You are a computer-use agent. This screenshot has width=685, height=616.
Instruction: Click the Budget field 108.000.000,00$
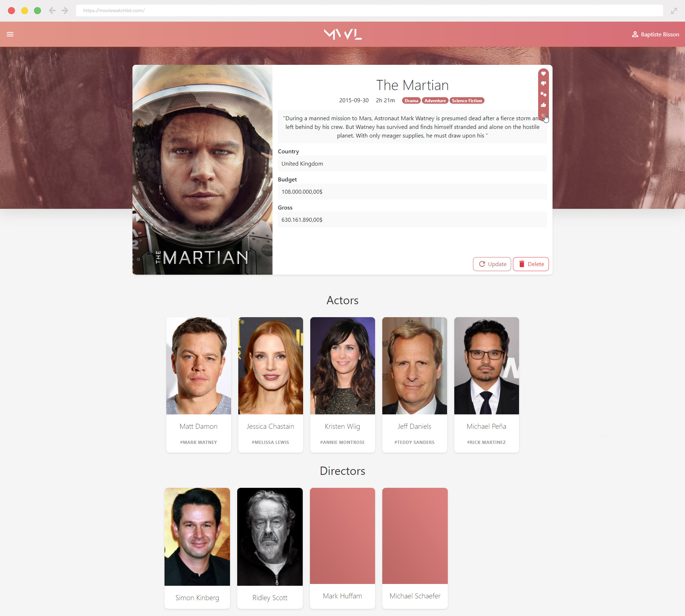[413, 192]
